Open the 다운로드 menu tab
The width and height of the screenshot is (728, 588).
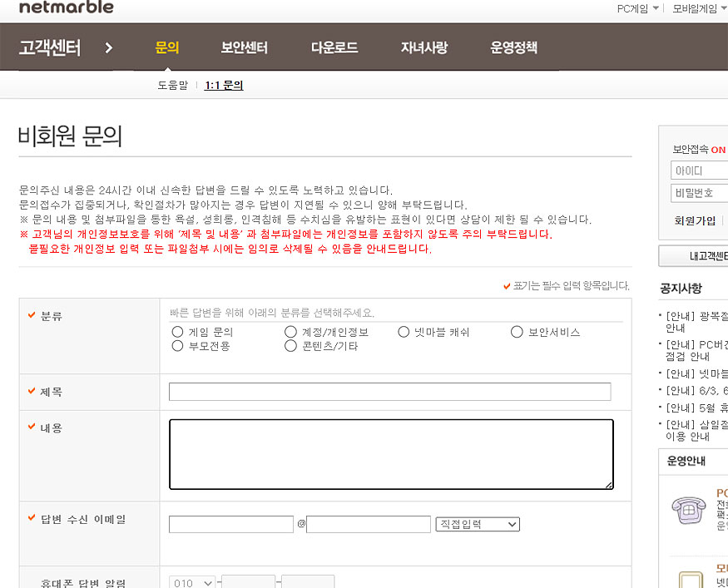(334, 48)
